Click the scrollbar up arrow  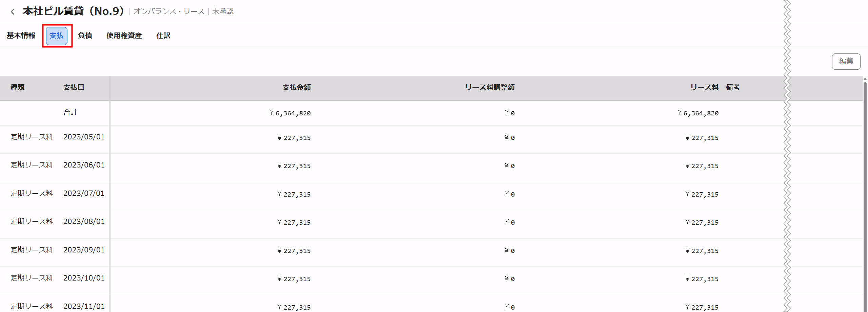coord(865,79)
